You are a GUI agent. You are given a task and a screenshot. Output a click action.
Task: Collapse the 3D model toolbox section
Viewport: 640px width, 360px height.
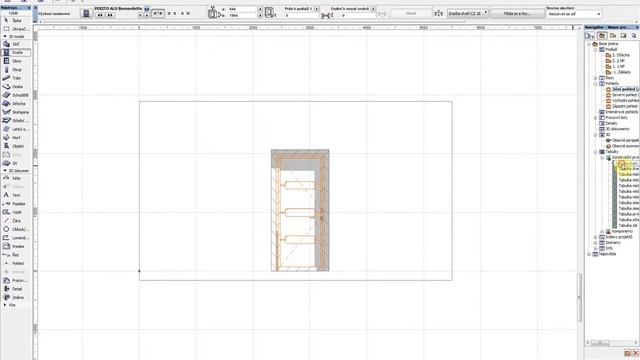5,36
